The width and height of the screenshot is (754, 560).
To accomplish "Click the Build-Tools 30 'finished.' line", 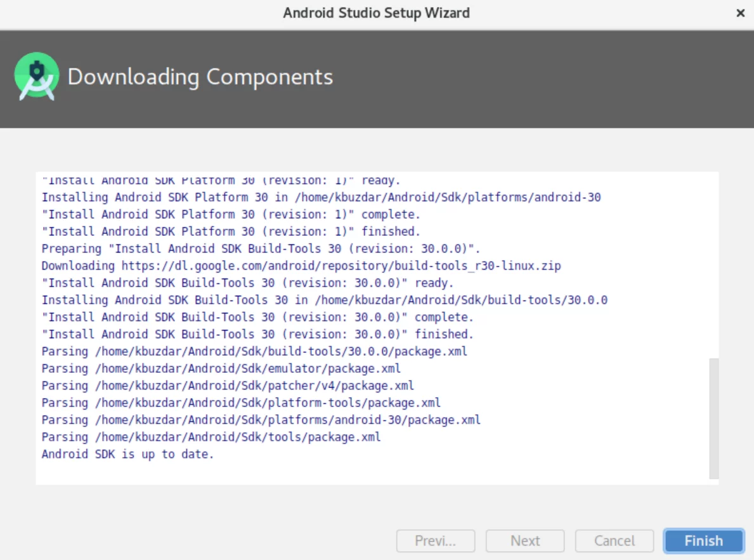I will pos(257,334).
